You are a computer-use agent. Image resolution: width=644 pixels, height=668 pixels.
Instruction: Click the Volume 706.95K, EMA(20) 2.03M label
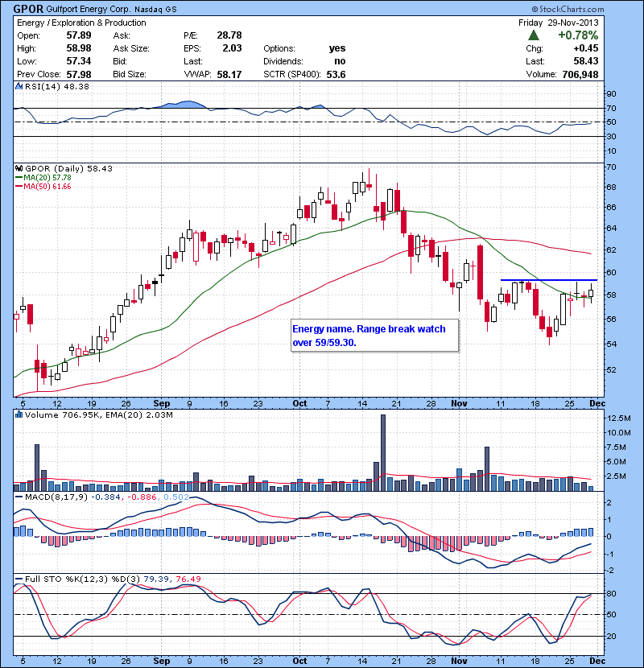[99, 415]
